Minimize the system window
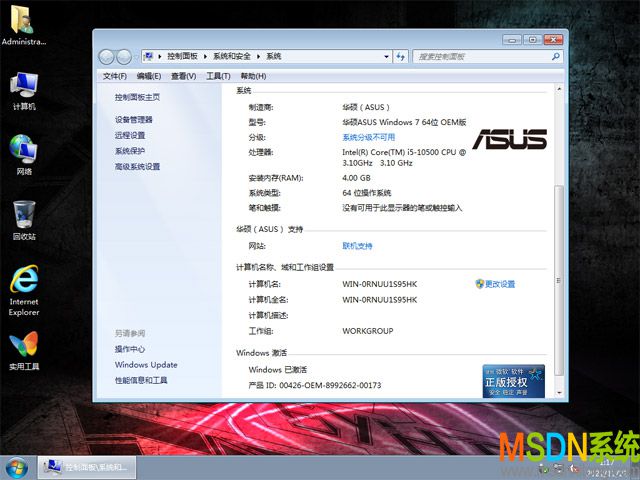The image size is (640, 480). click(x=512, y=40)
